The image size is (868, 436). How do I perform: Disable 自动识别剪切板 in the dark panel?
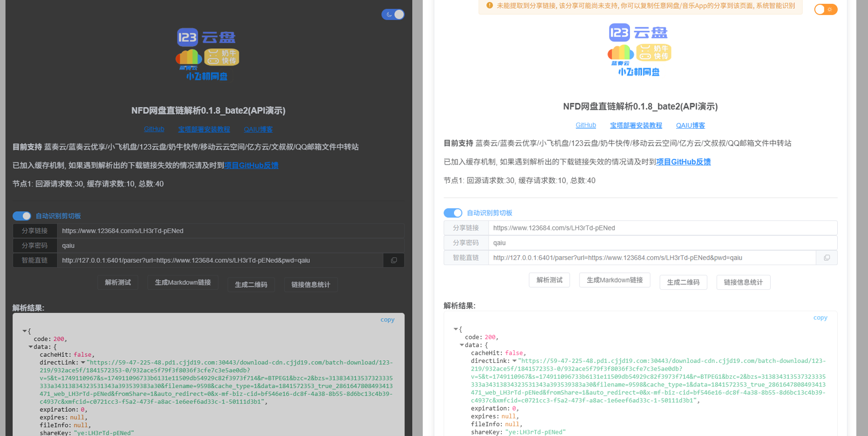(22, 216)
